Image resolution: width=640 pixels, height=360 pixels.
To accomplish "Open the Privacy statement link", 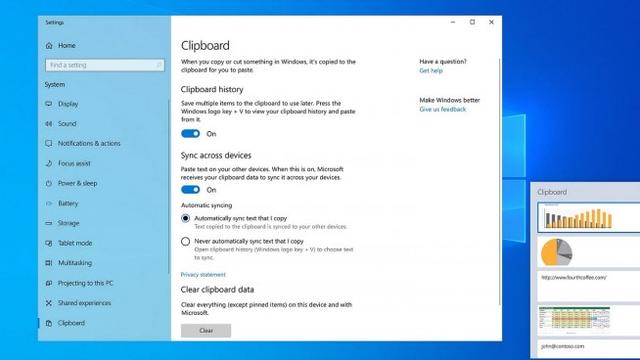I will 203,275.
